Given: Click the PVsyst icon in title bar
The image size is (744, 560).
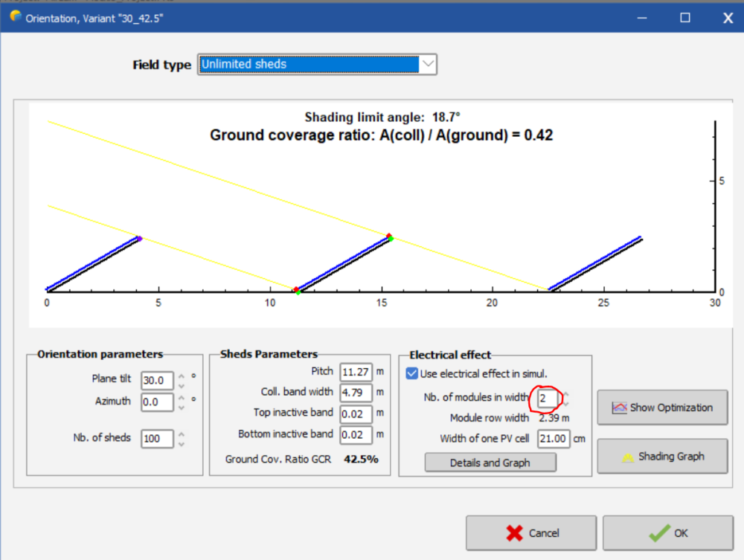Looking at the screenshot, I should 16,16.
